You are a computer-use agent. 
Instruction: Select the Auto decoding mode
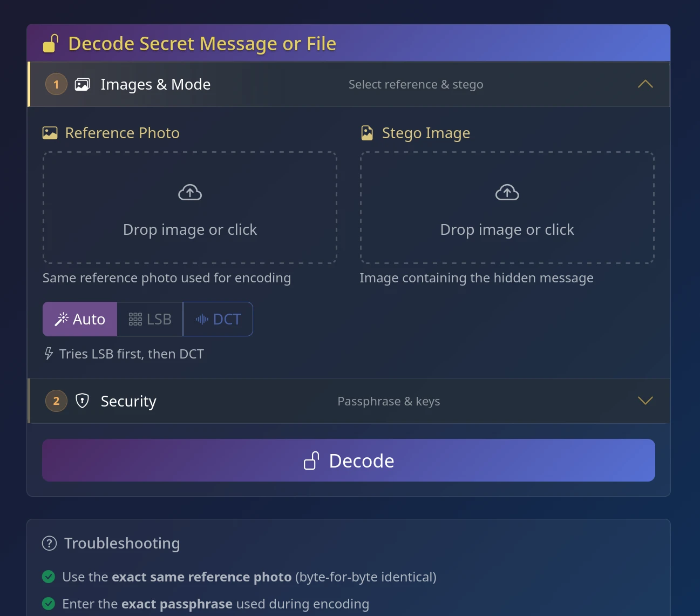80,319
